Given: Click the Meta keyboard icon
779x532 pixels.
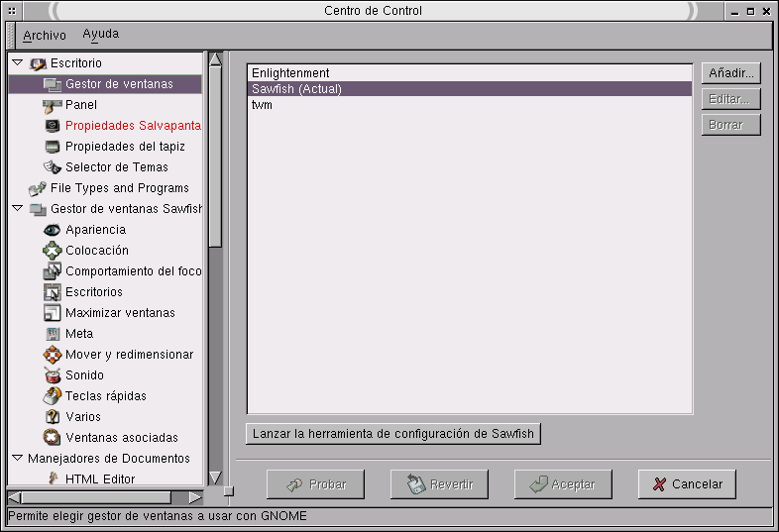Looking at the screenshot, I should click(x=53, y=334).
